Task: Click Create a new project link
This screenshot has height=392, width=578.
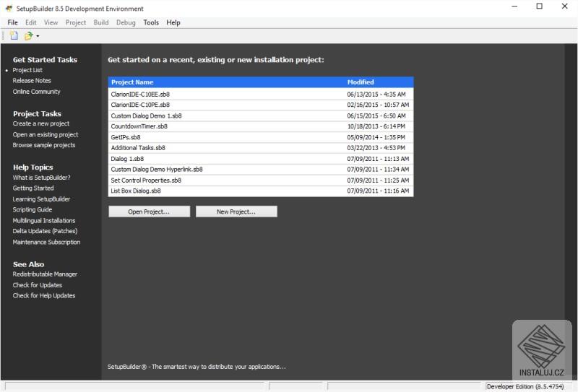Action: point(41,123)
